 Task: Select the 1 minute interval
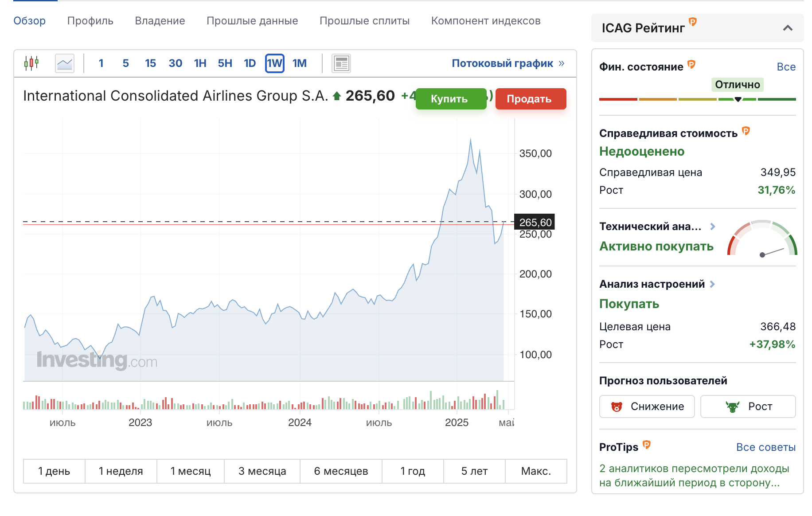[101, 63]
